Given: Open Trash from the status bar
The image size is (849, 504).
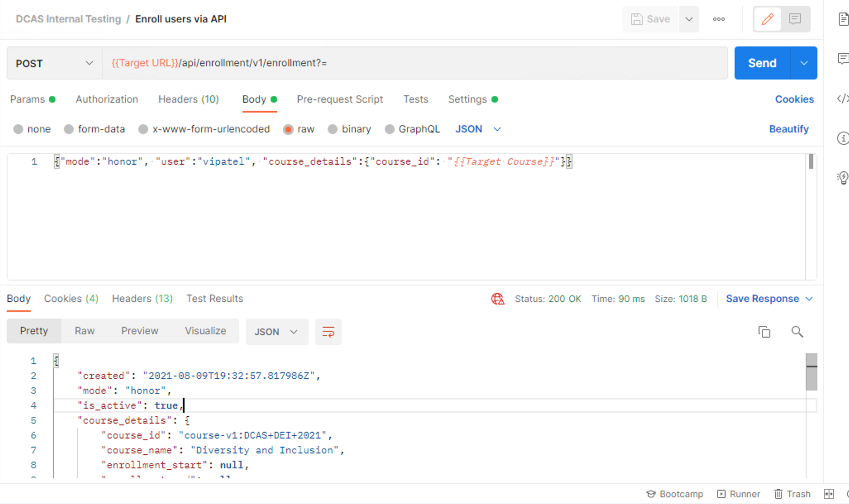Looking at the screenshot, I should tap(792, 494).
